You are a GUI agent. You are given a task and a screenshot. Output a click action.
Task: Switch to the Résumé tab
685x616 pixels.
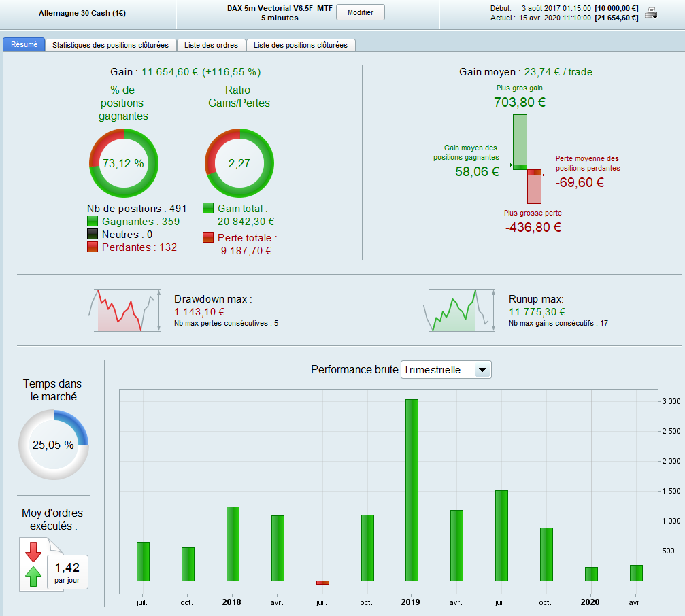click(24, 44)
